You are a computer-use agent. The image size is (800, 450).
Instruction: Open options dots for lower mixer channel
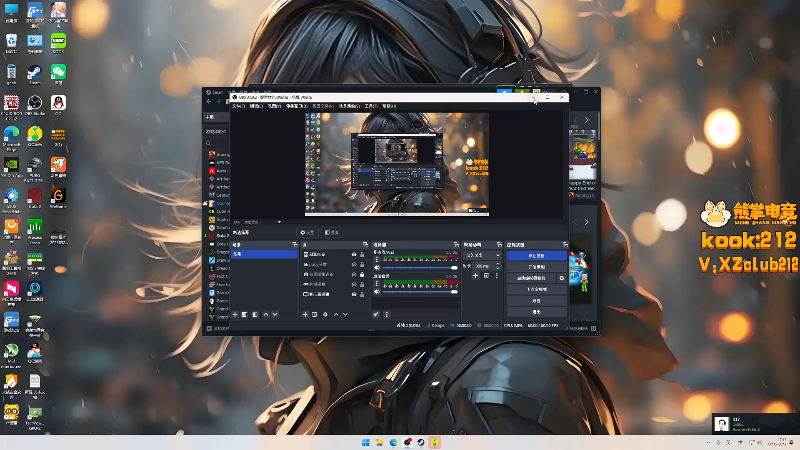point(377,283)
